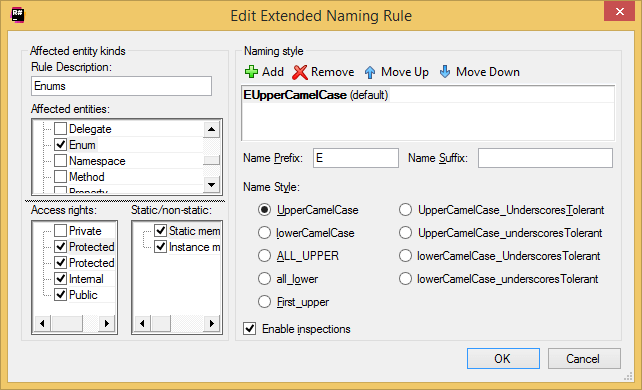Screen dimensions: 642x390
Task: Click the Name Prefix input field
Action: coord(356,158)
